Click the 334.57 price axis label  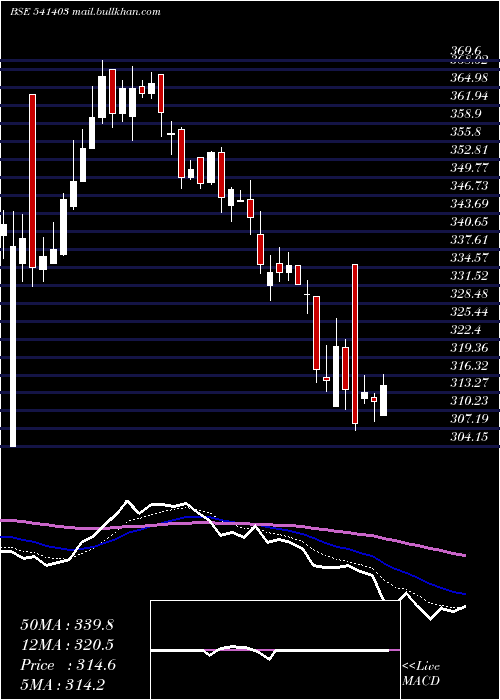pyautogui.click(x=469, y=258)
